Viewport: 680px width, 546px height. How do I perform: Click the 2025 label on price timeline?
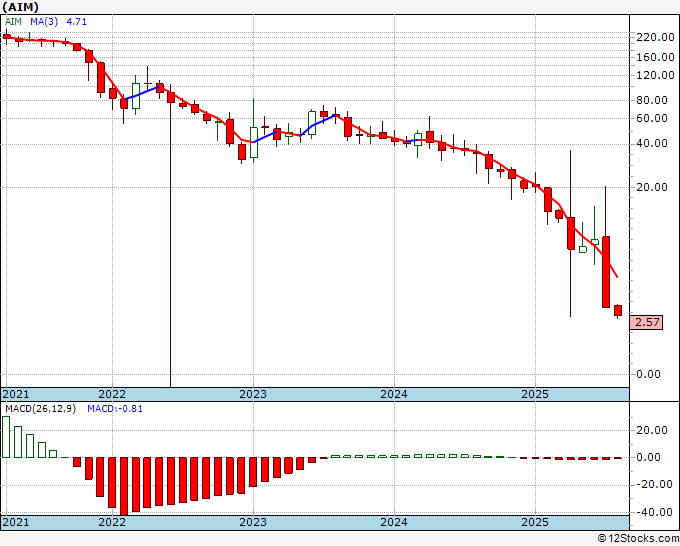[x=535, y=394]
